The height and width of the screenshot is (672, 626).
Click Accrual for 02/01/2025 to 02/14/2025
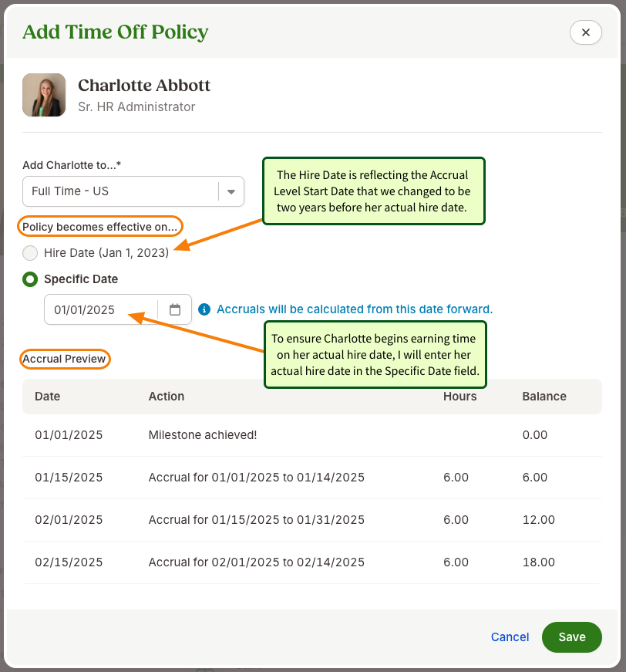click(257, 562)
